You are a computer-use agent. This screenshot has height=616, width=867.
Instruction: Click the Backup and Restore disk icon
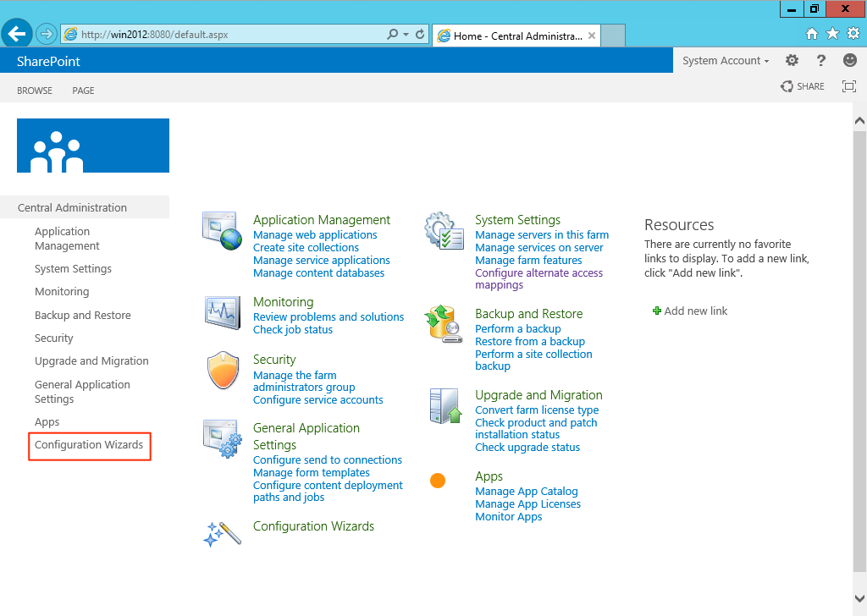pos(444,324)
